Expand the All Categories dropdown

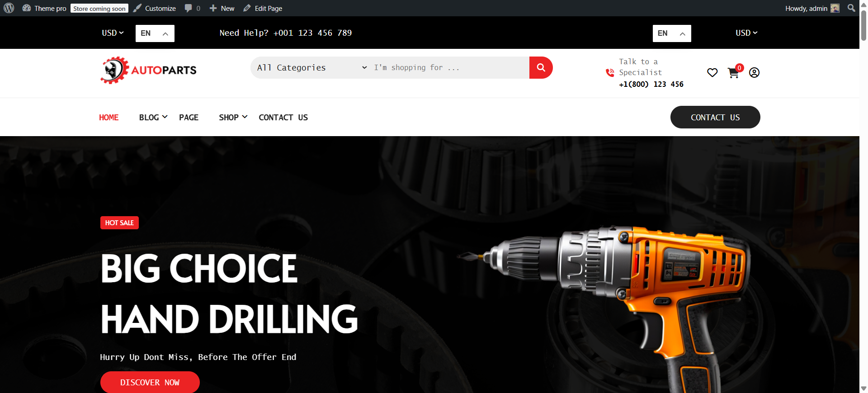pos(312,67)
